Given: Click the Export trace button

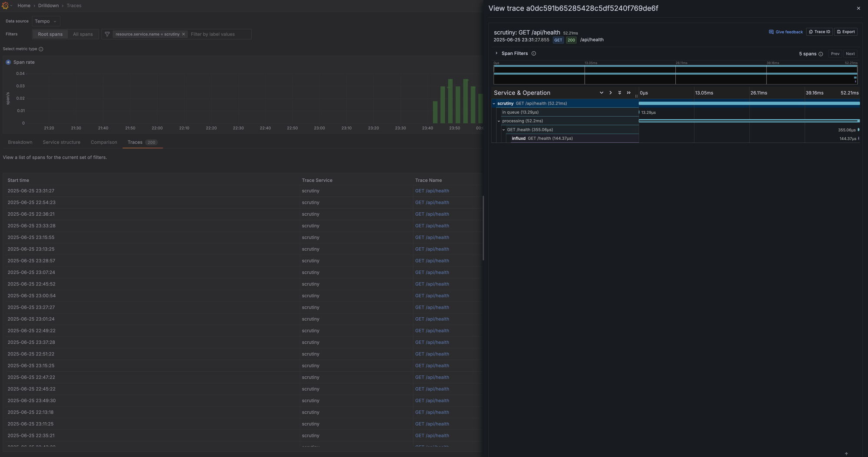Looking at the screenshot, I should (x=846, y=32).
